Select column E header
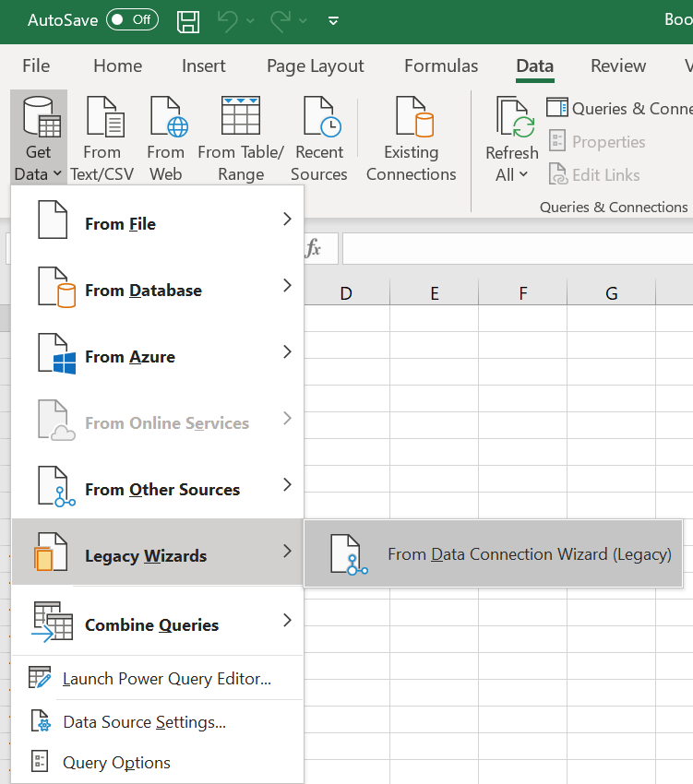Screen dimensions: 693x784 (x=435, y=293)
